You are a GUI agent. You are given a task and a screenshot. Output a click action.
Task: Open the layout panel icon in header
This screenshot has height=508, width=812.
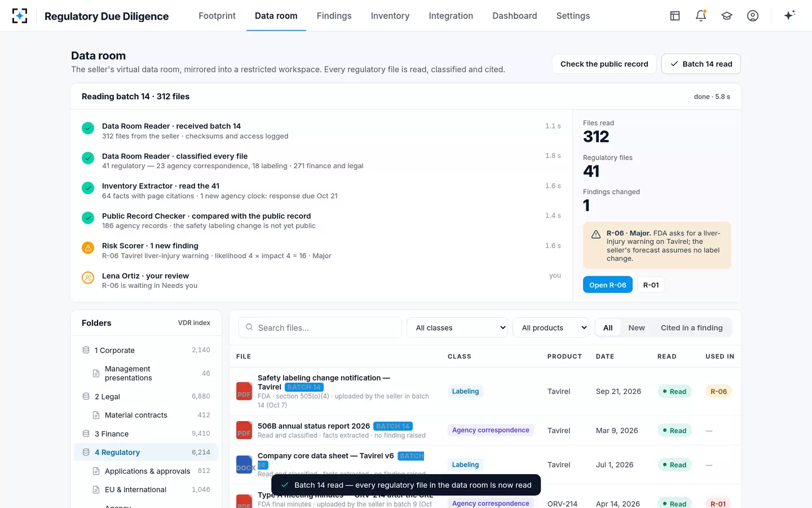click(675, 16)
